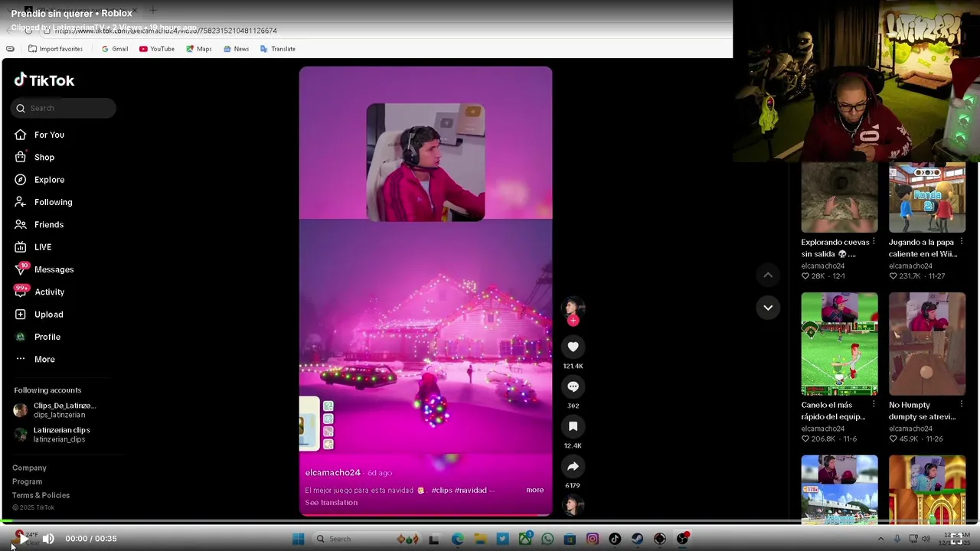Open the Maps bookmark
Image resolution: width=980 pixels, height=551 pixels.
[x=199, y=49]
